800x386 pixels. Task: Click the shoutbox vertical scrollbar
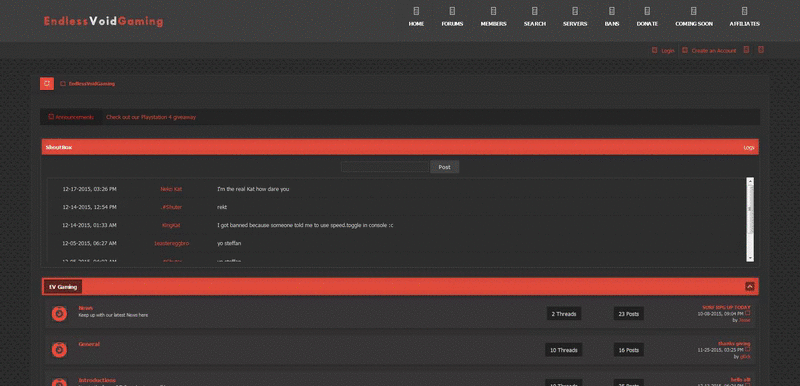click(750, 219)
